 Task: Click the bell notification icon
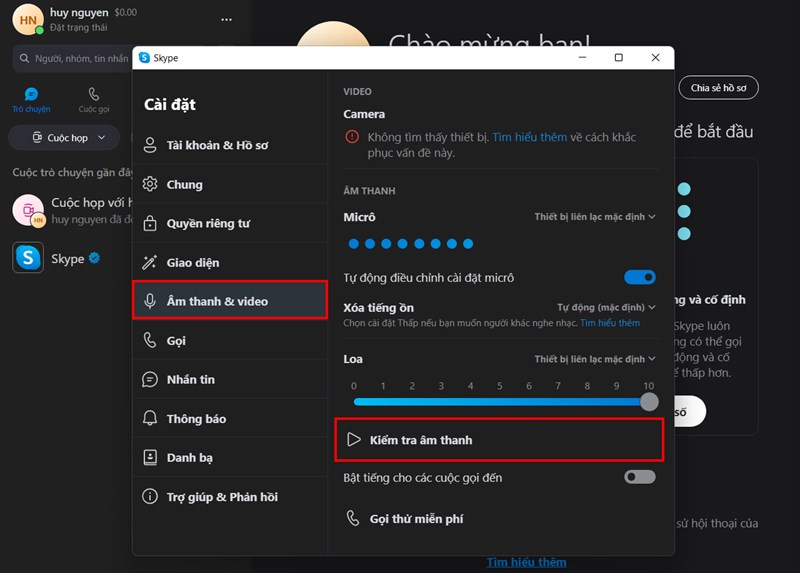click(x=150, y=418)
